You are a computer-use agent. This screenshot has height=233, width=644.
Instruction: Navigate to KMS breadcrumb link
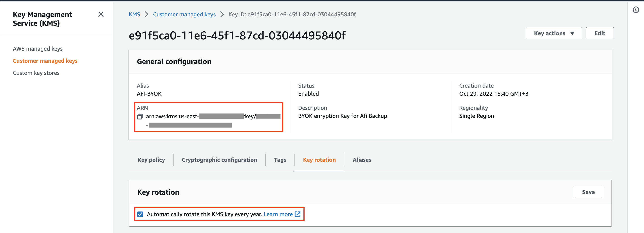[134, 14]
